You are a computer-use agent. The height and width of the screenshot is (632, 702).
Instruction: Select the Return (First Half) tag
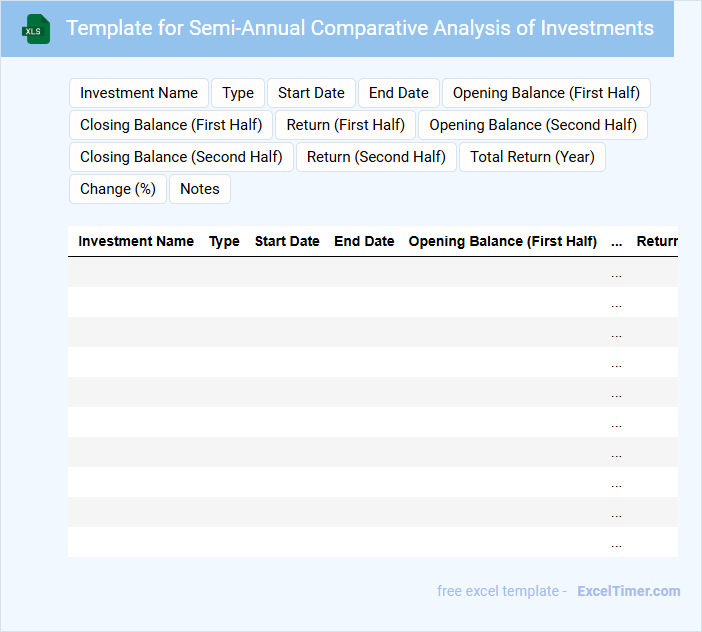pos(345,125)
